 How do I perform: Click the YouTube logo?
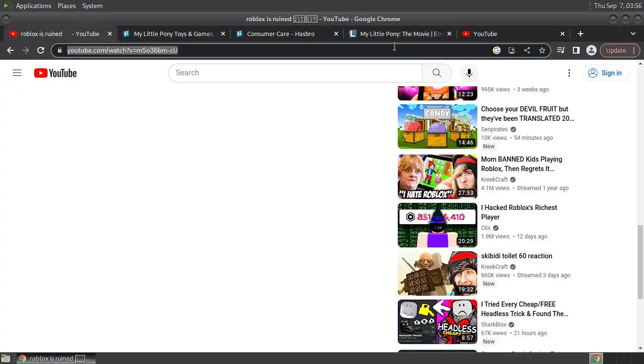click(55, 73)
